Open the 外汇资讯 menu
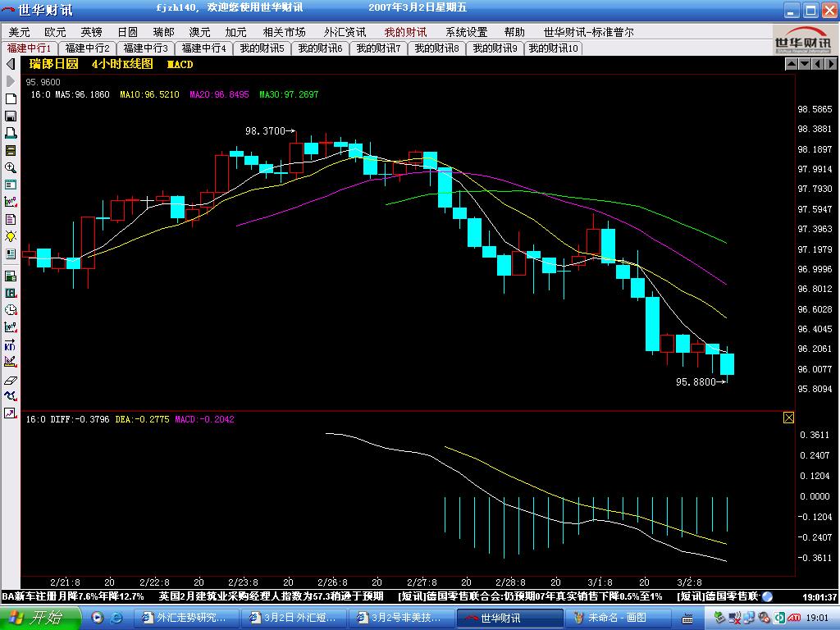The height and width of the screenshot is (630, 840). point(345,32)
